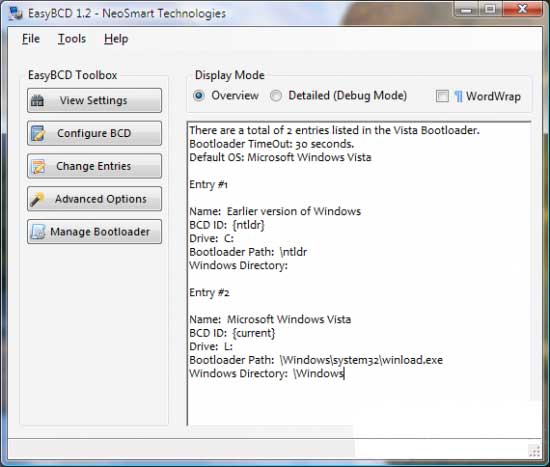The height and width of the screenshot is (467, 550).
Task: Open the Help menu
Action: point(116,39)
